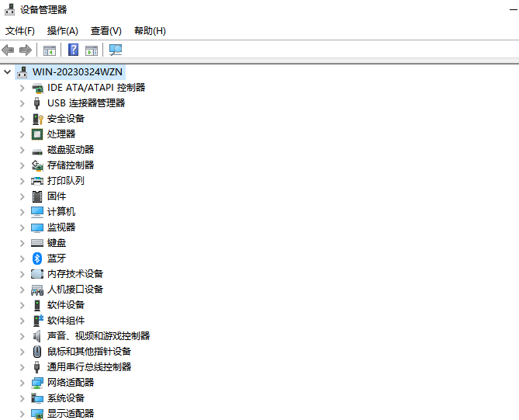Click the USB 连接器管理器 plug icon
This screenshot has width=519, height=420.
click(x=36, y=103)
